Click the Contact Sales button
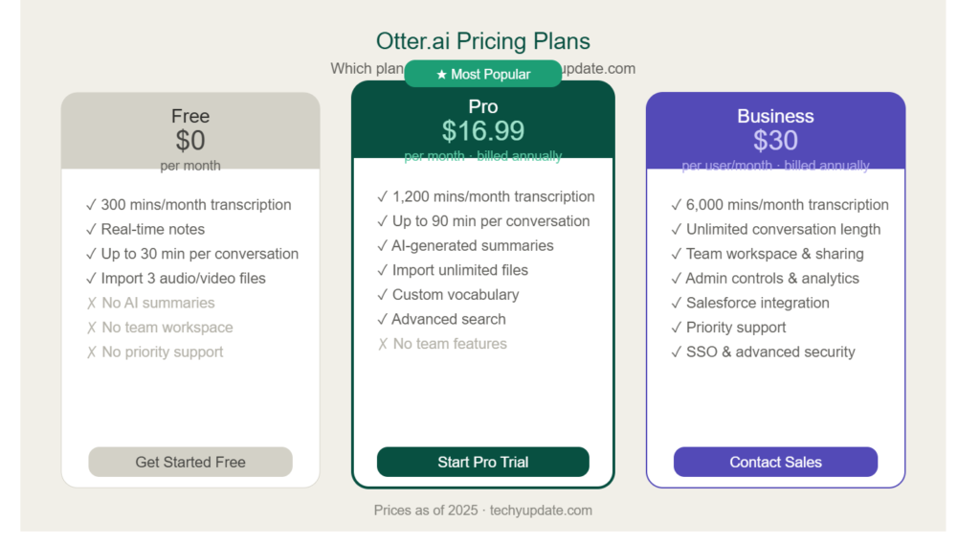 (775, 462)
